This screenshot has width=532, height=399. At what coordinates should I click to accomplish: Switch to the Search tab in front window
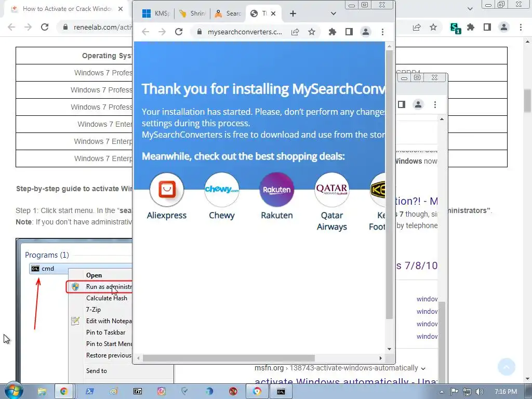pyautogui.click(x=228, y=14)
